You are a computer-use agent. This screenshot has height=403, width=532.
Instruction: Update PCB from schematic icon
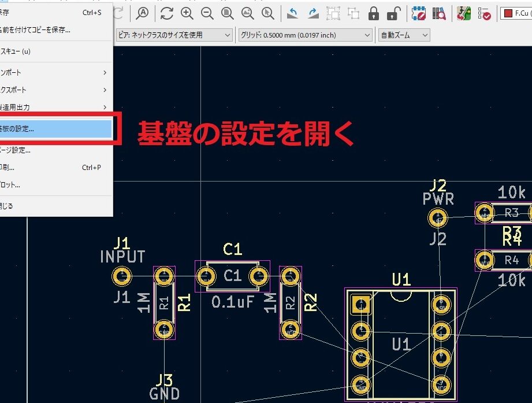click(463, 13)
